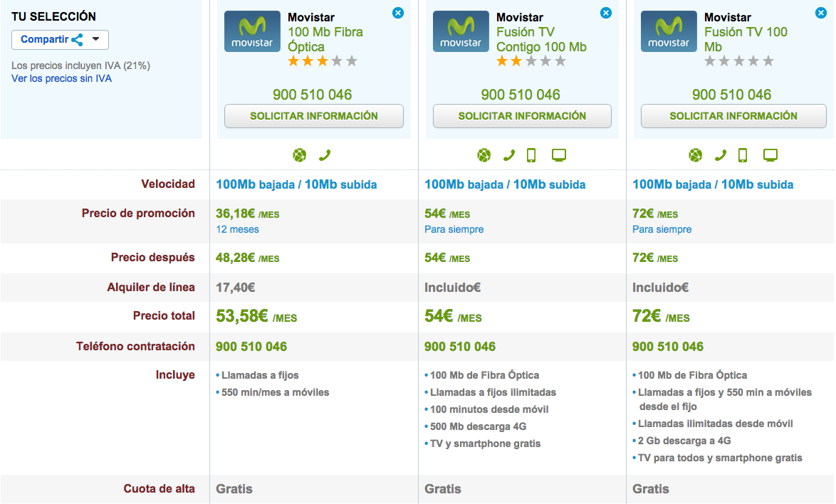Remove the 100 Mb Fibra Óptica plan from comparison
The width and height of the screenshot is (836, 504).
tap(398, 13)
